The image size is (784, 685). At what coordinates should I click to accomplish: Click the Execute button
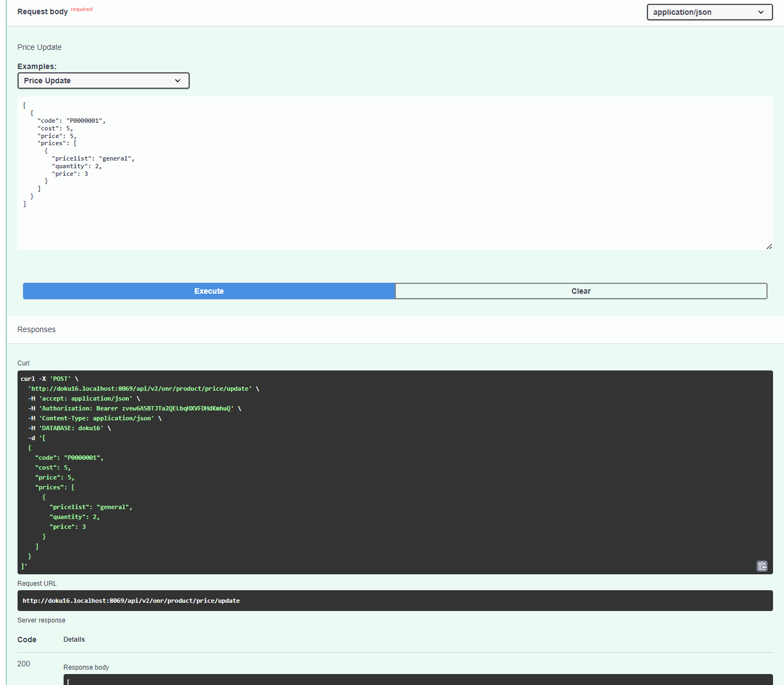coord(209,291)
